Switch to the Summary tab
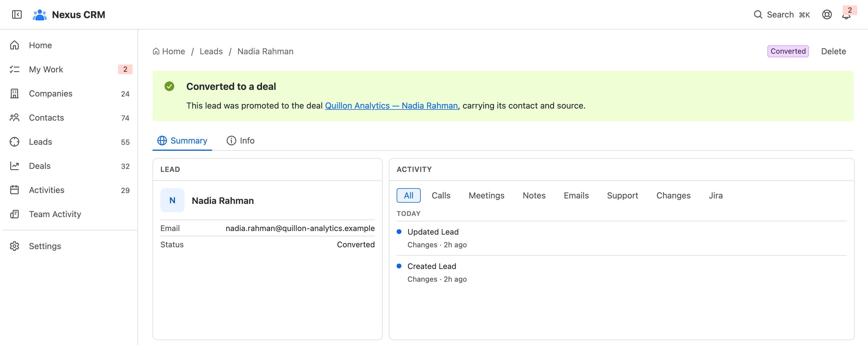Image resolution: width=868 pixels, height=345 pixels. click(182, 140)
